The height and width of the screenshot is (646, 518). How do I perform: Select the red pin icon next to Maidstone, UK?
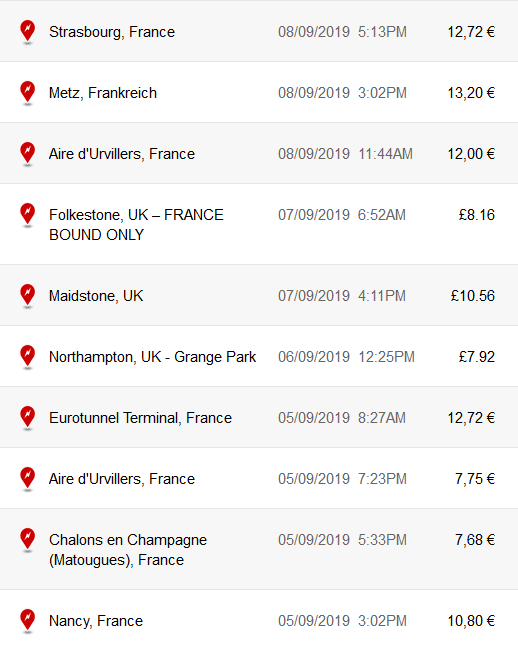click(28, 295)
